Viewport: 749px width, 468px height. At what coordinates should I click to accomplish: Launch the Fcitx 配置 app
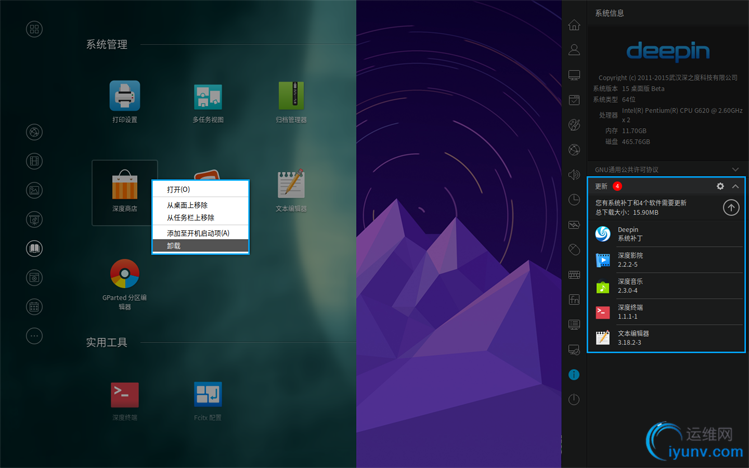point(208,394)
